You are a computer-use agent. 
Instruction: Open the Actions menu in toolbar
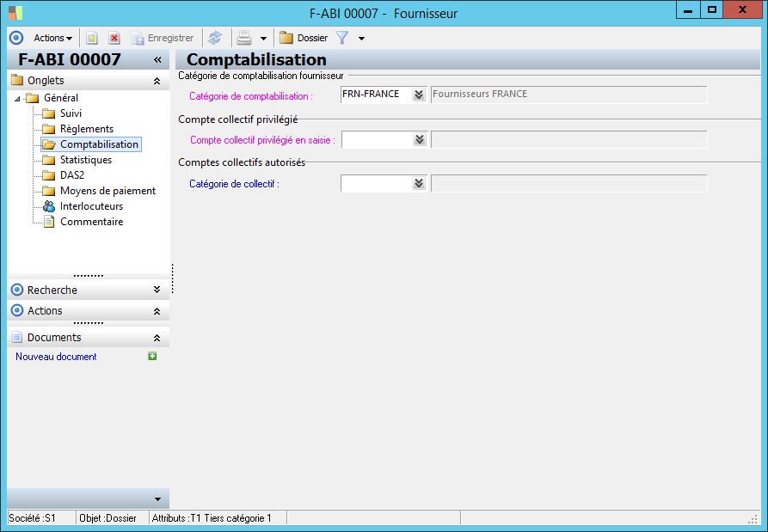[x=53, y=38]
